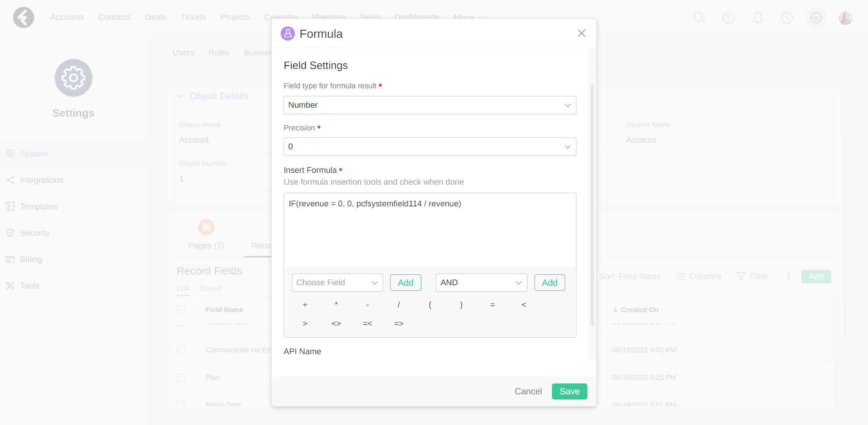The width and height of the screenshot is (868, 425).
Task: Cancel the Formula dialog
Action: (528, 391)
